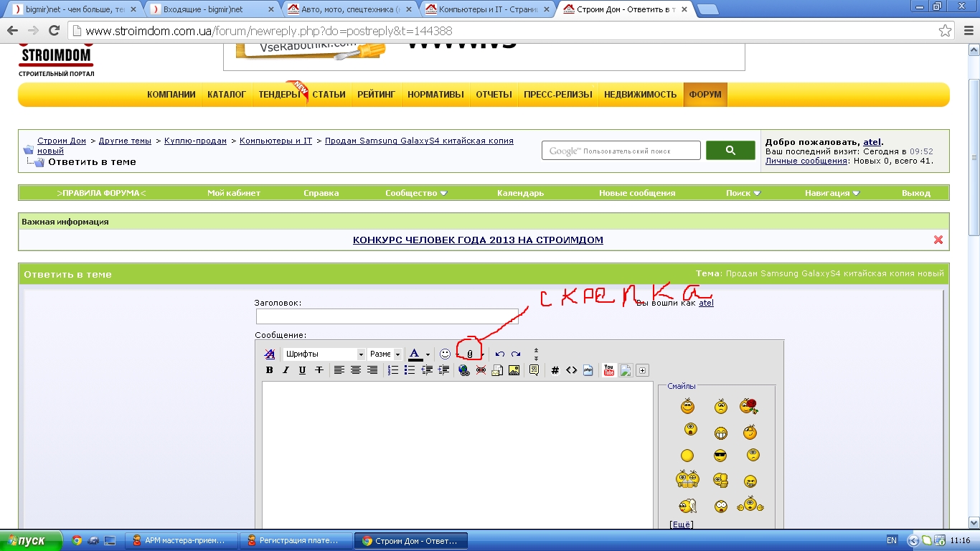Open >ПРАВИЛА ФОРУМА< link
980x551 pixels.
101,193
